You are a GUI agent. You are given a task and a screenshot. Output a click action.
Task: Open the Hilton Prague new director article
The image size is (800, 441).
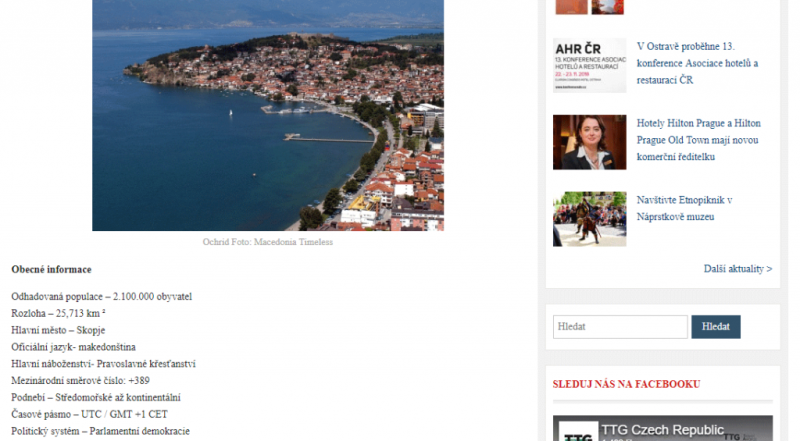pos(697,139)
